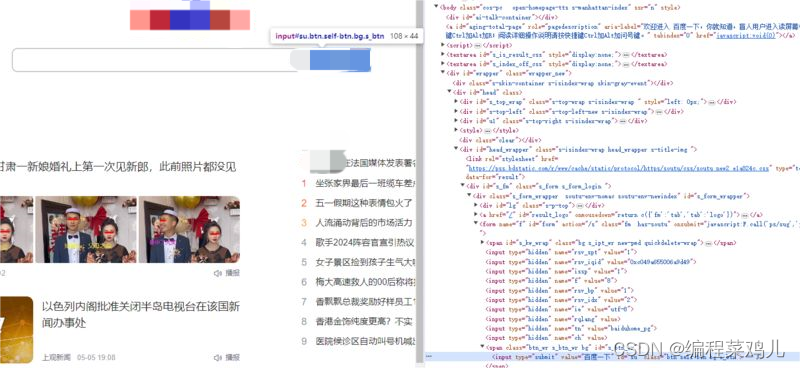Viewport: 800px width, 368px height.
Task: Expand the div id u1 node
Action: pyautogui.click(x=456, y=121)
